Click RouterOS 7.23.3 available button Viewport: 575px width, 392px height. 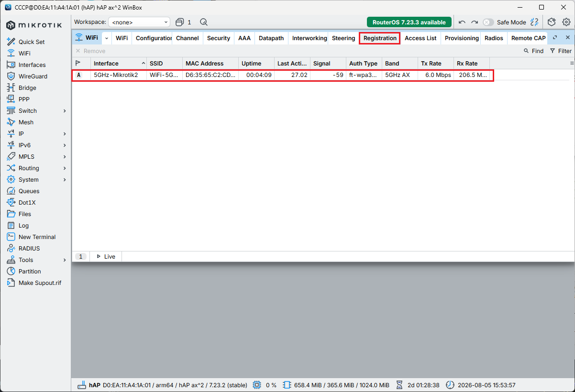tap(409, 22)
